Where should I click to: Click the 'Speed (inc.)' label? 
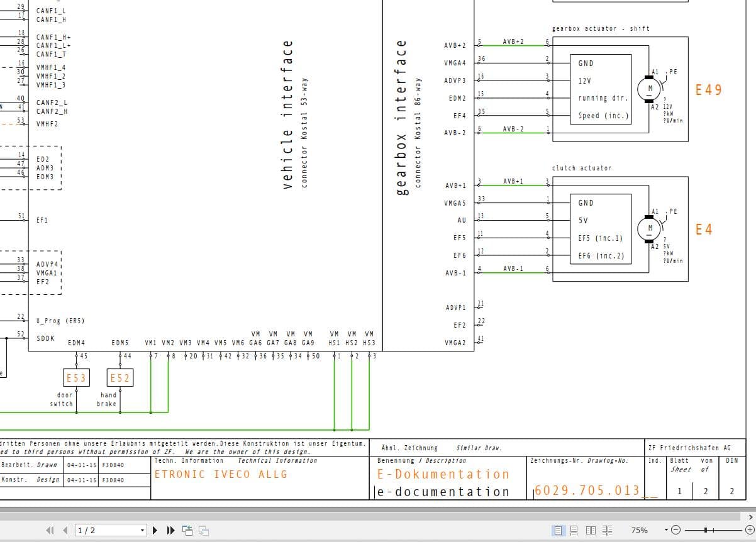tap(603, 116)
